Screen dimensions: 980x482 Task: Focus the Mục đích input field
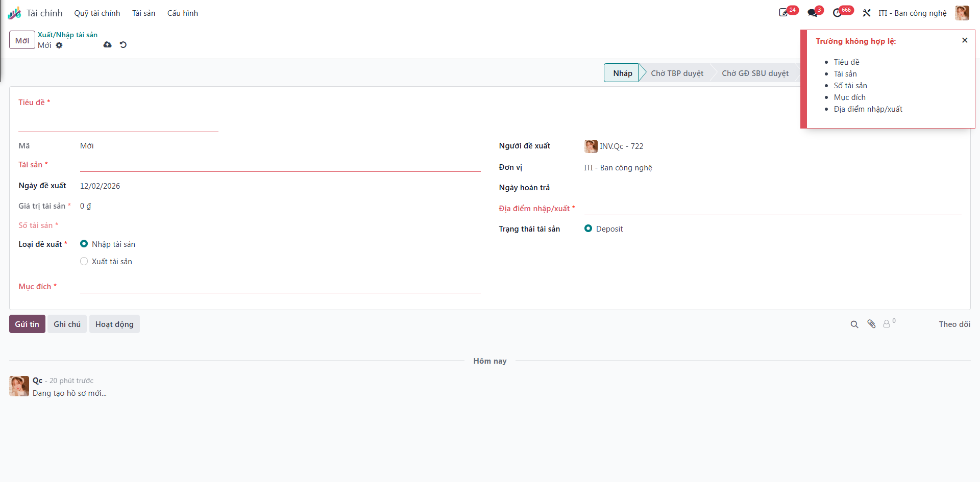click(280, 286)
